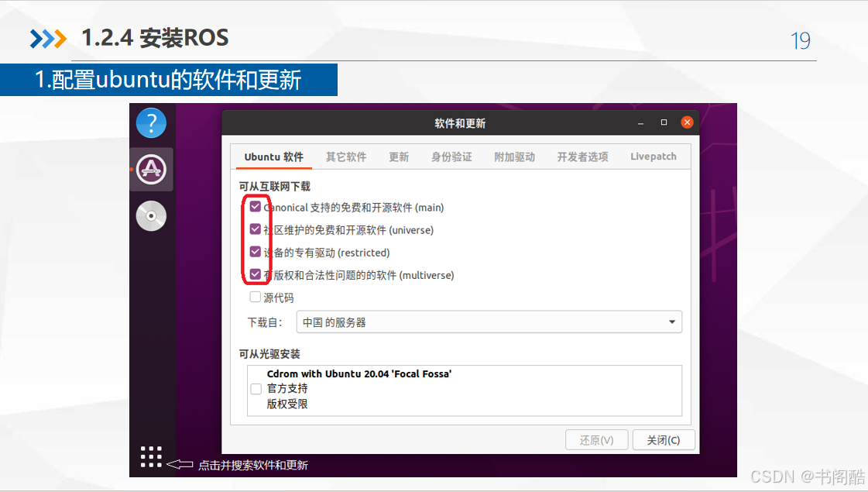
Task: Open the 附加驱动 tab
Action: (x=514, y=157)
